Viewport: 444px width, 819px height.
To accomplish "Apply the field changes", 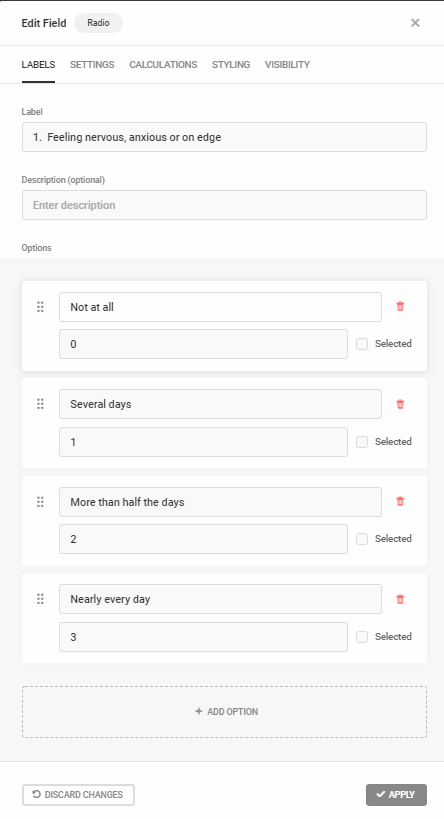I will pyautogui.click(x=396, y=794).
